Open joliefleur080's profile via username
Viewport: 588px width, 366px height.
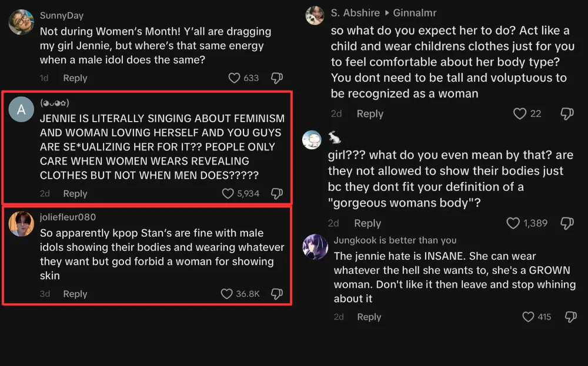68,217
